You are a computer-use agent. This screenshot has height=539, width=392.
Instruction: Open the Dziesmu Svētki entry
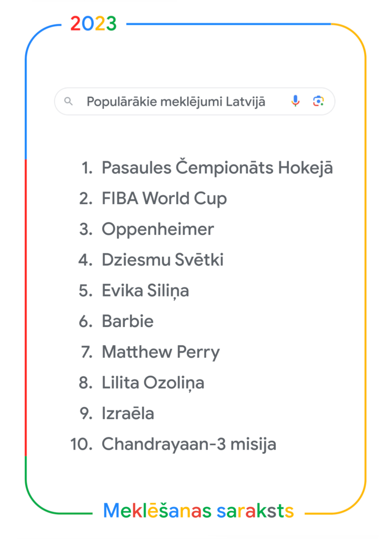pos(163,260)
